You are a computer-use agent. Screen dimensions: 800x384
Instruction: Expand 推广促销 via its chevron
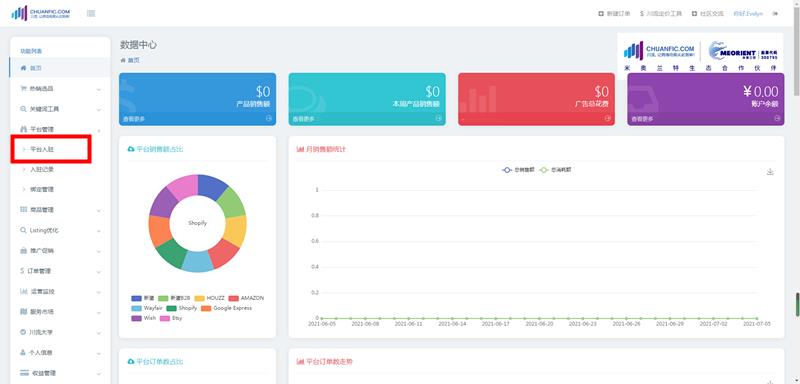coord(98,251)
